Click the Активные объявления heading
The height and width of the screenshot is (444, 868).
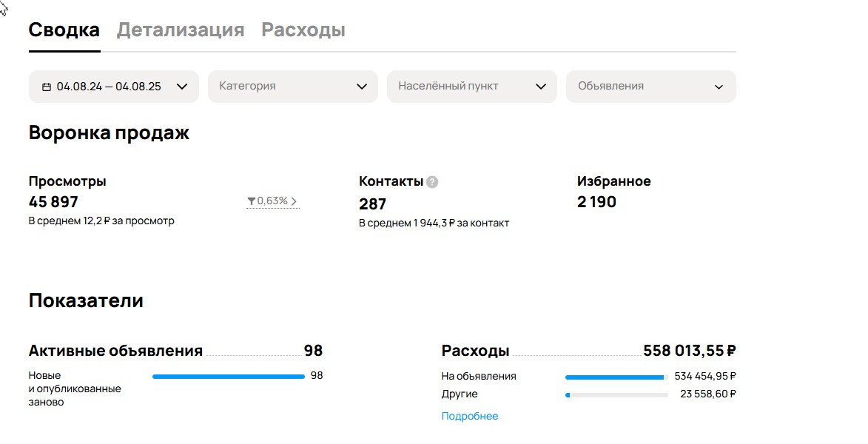coord(115,351)
